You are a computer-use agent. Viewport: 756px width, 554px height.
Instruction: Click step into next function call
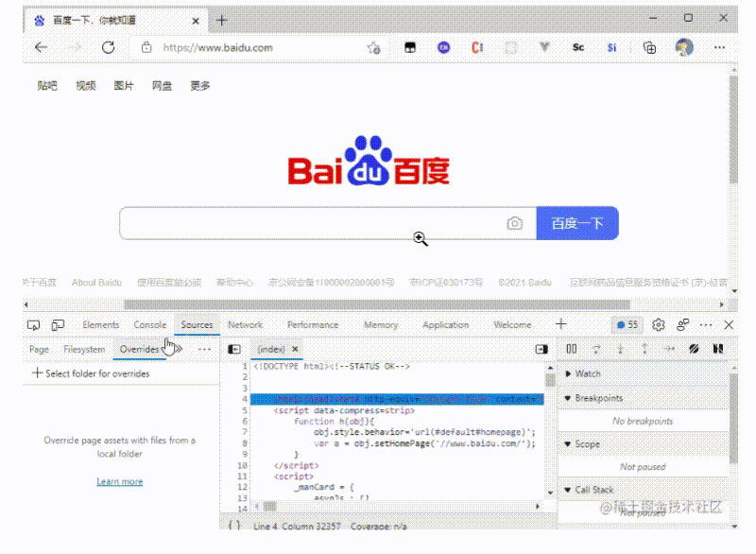[x=621, y=349]
